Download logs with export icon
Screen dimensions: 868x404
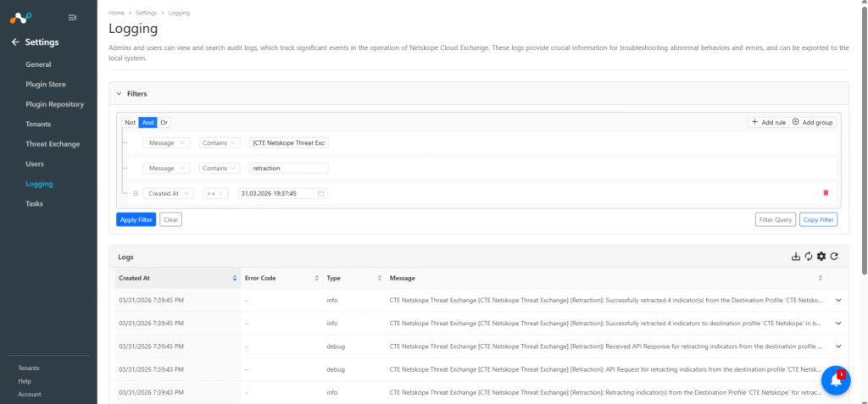point(795,257)
